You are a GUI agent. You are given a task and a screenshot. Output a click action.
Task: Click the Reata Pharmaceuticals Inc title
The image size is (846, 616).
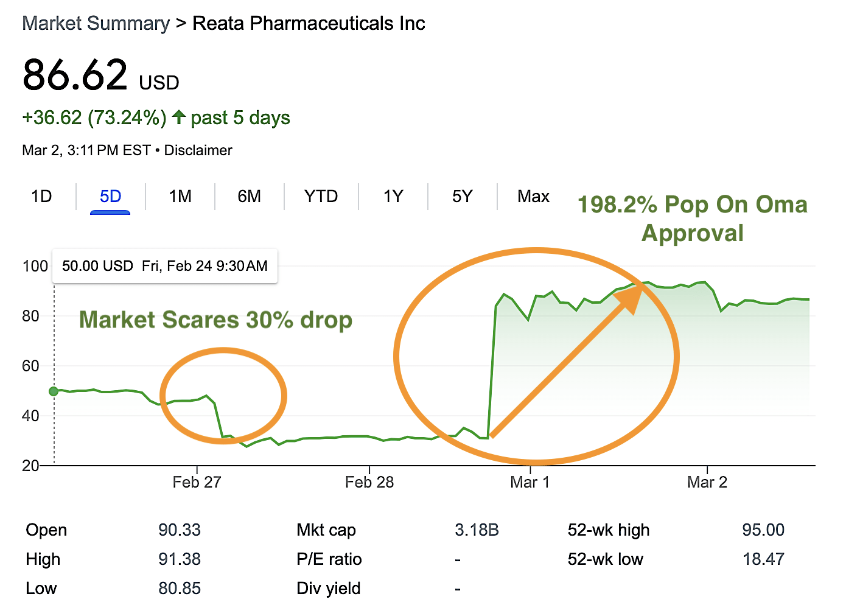coord(309,24)
